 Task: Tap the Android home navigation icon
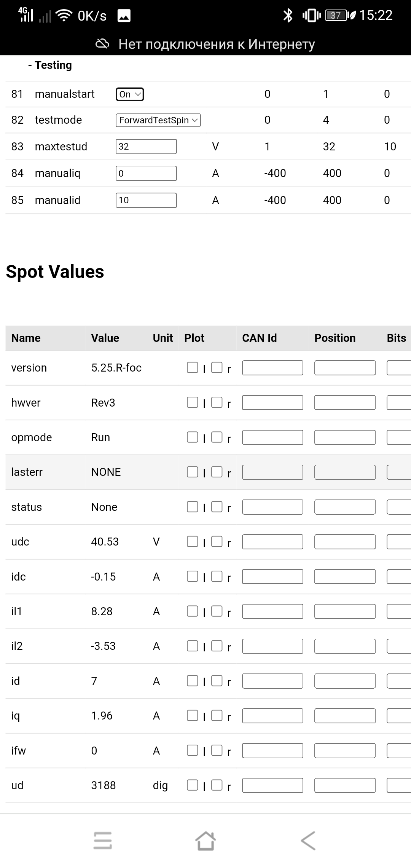(205, 840)
